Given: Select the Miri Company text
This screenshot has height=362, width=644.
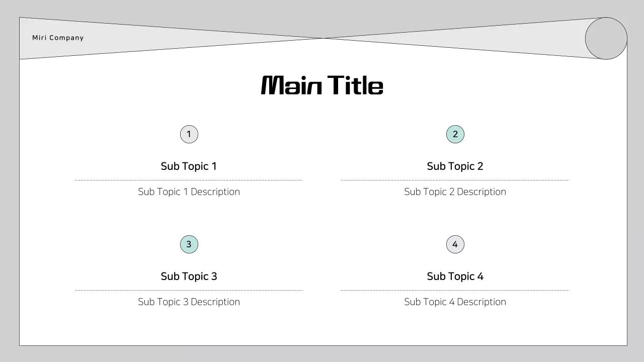Looking at the screenshot, I should click(58, 38).
